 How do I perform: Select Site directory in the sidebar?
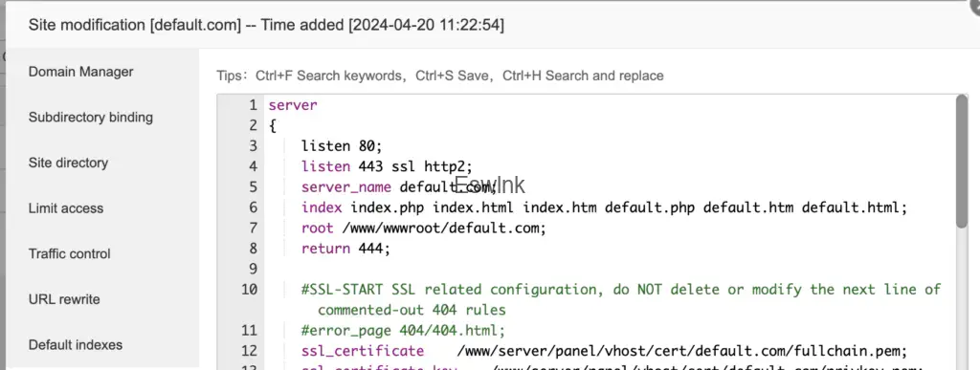[68, 163]
